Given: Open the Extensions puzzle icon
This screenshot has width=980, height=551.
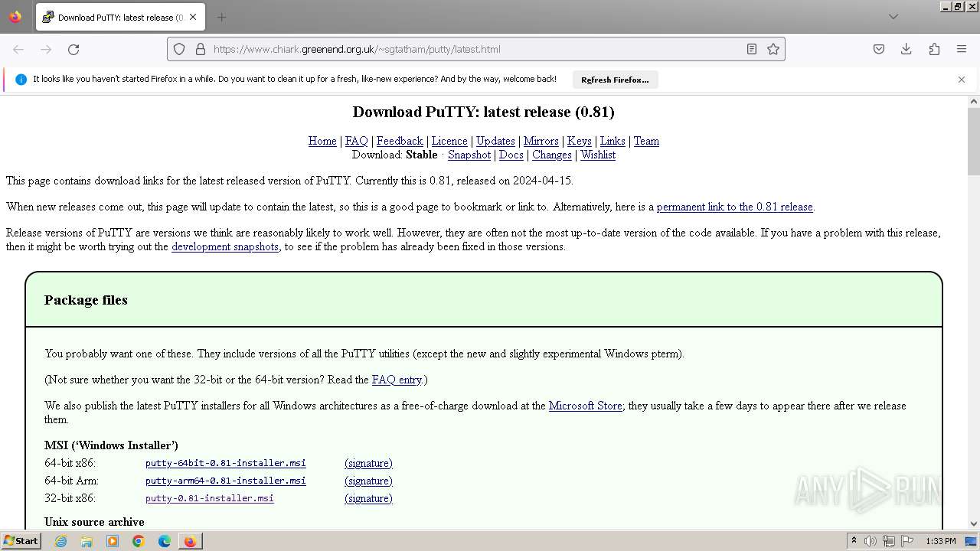Looking at the screenshot, I should point(934,49).
